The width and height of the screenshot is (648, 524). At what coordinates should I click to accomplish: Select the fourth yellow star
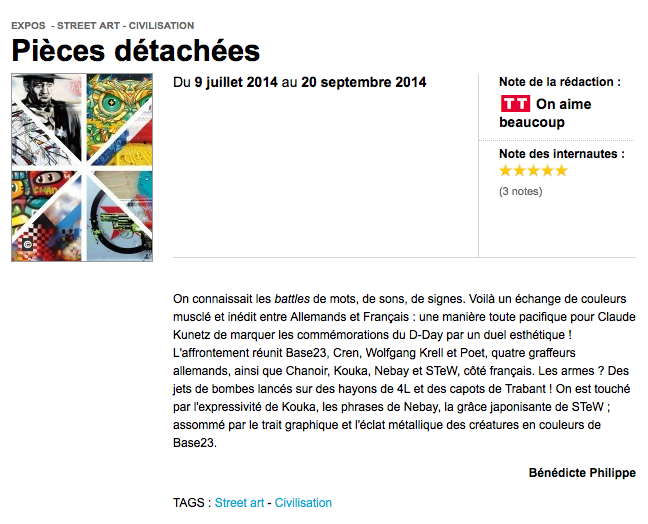(547, 171)
